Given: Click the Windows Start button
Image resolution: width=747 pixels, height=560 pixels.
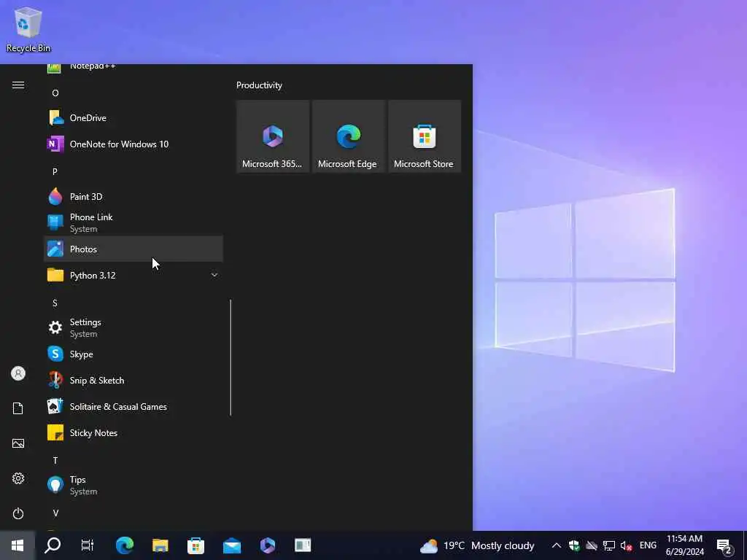Looking at the screenshot, I should coord(18,545).
